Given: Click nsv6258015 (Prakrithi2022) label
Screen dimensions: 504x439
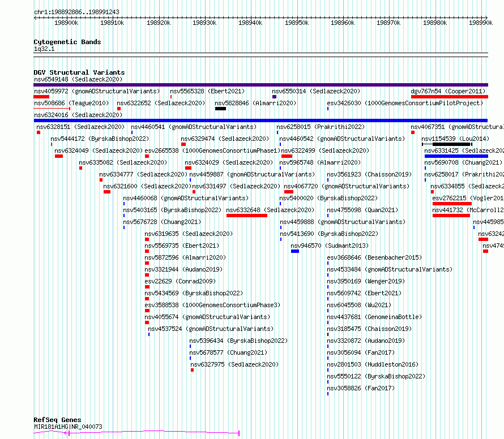Looking at the screenshot, I should 321,127.
